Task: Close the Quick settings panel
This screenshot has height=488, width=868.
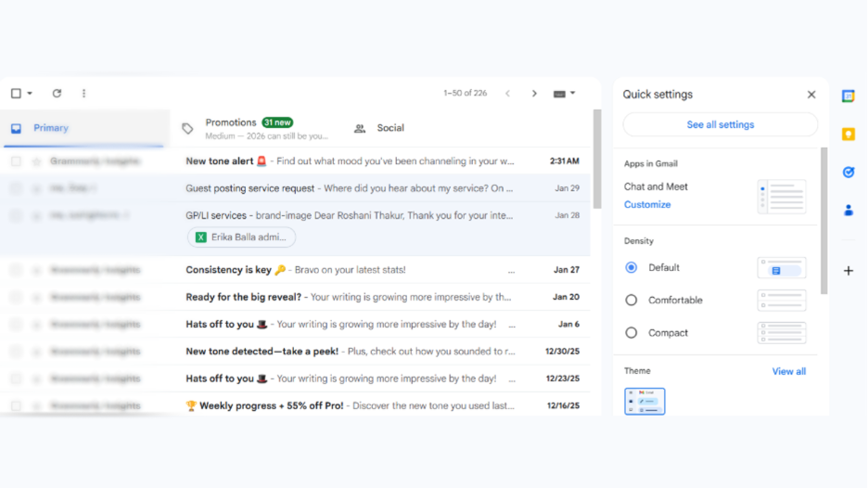Action: coord(811,95)
